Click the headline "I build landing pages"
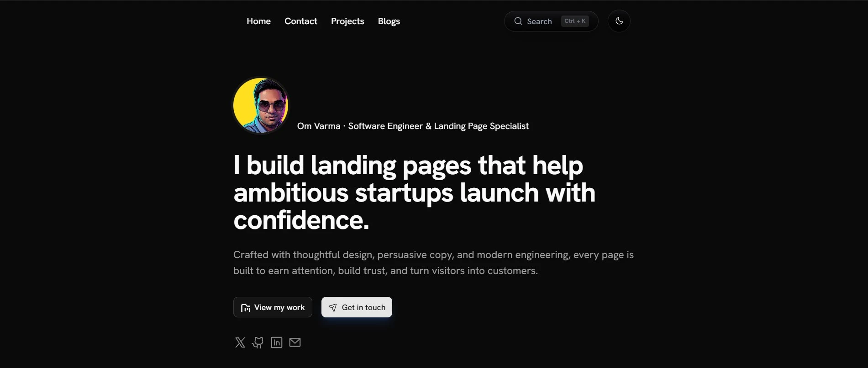 (415, 192)
